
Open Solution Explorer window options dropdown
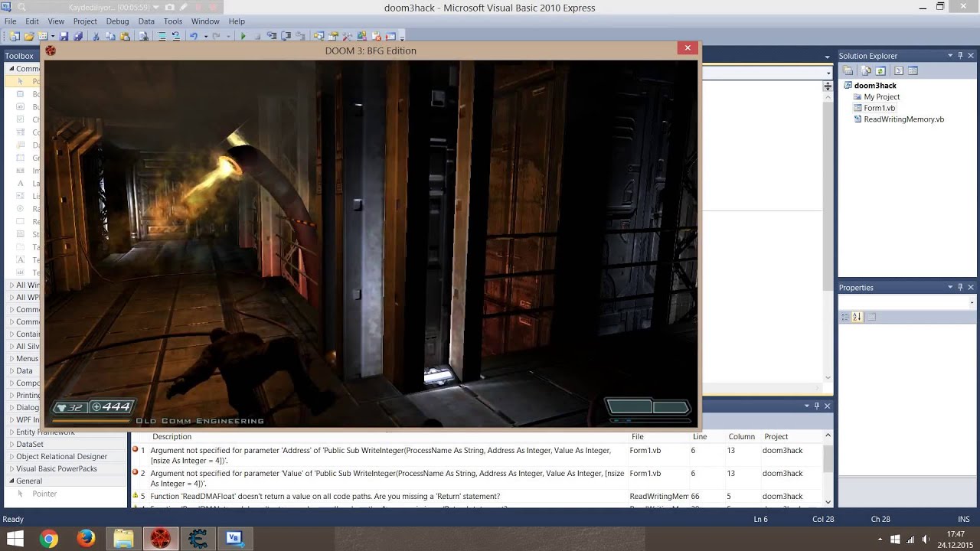pos(950,55)
